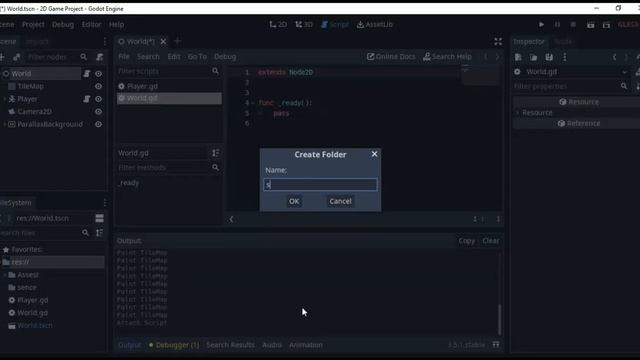This screenshot has height=360, width=640.
Task: Click Search Help button
Action: pos(447,57)
